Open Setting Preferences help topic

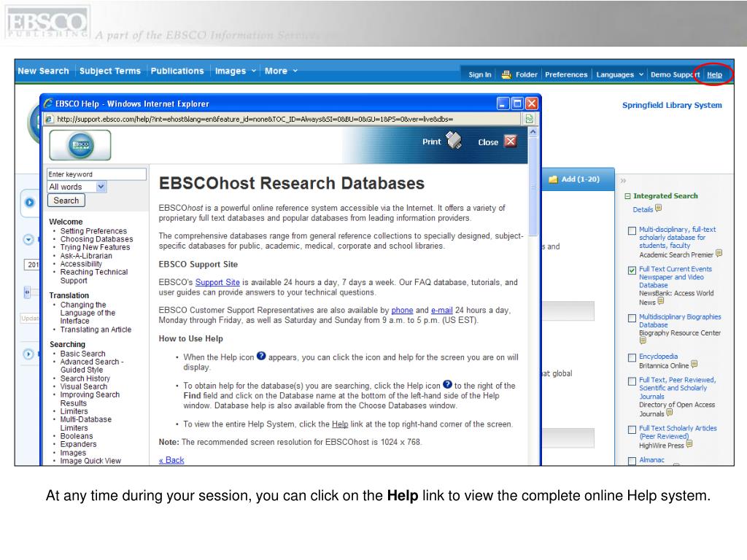coord(93,231)
